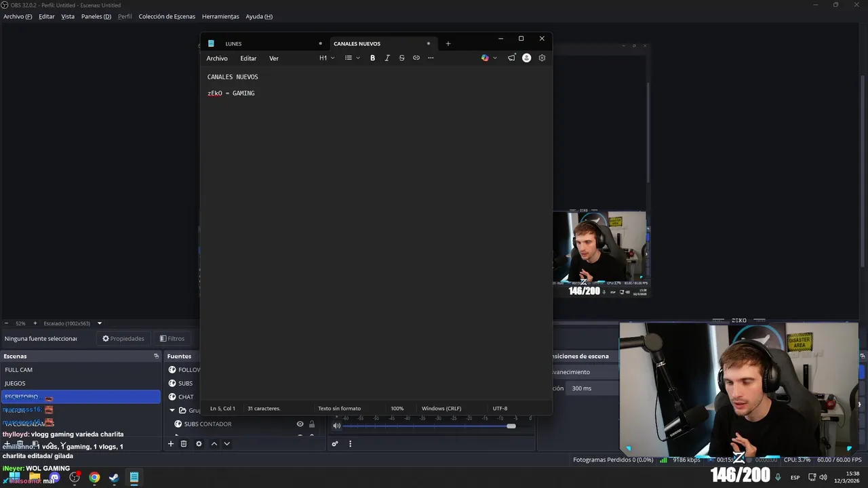Click Windows (CRLF) line ending in status bar

(x=441, y=409)
